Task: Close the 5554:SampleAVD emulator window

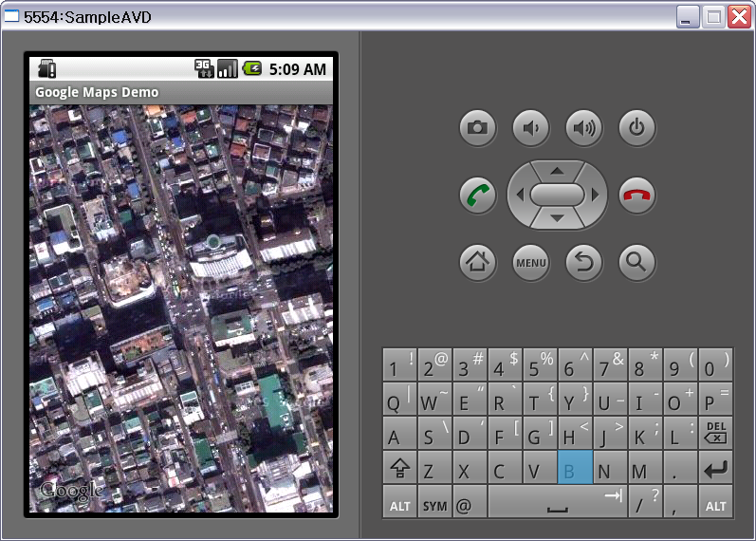Action: [x=739, y=17]
